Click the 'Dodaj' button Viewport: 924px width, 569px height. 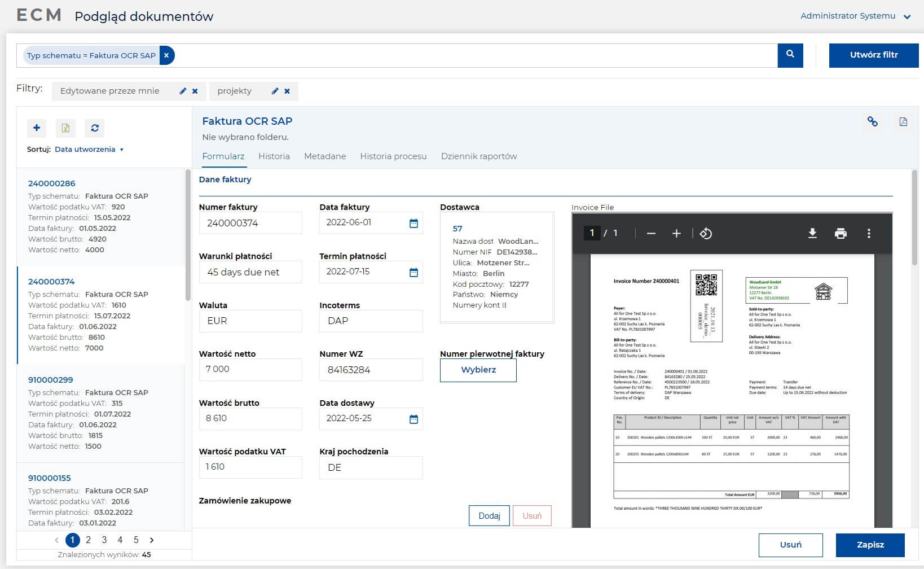[x=489, y=516]
